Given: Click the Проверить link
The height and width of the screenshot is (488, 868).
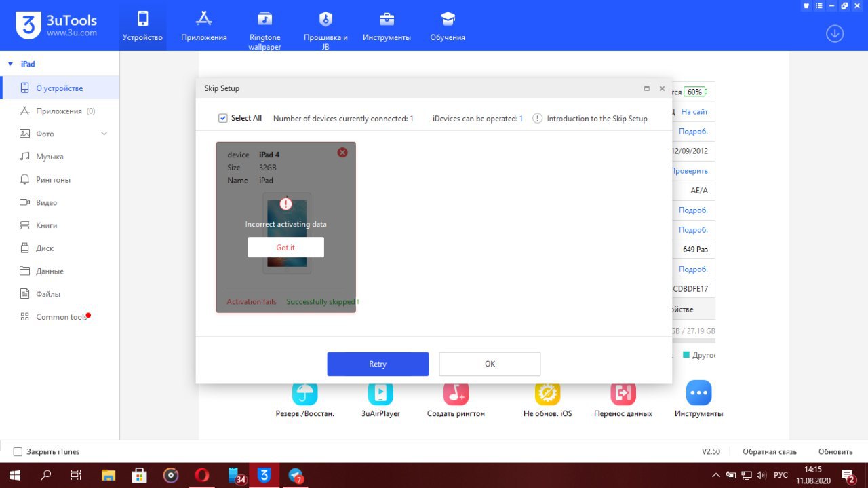Looking at the screenshot, I should click(x=690, y=171).
